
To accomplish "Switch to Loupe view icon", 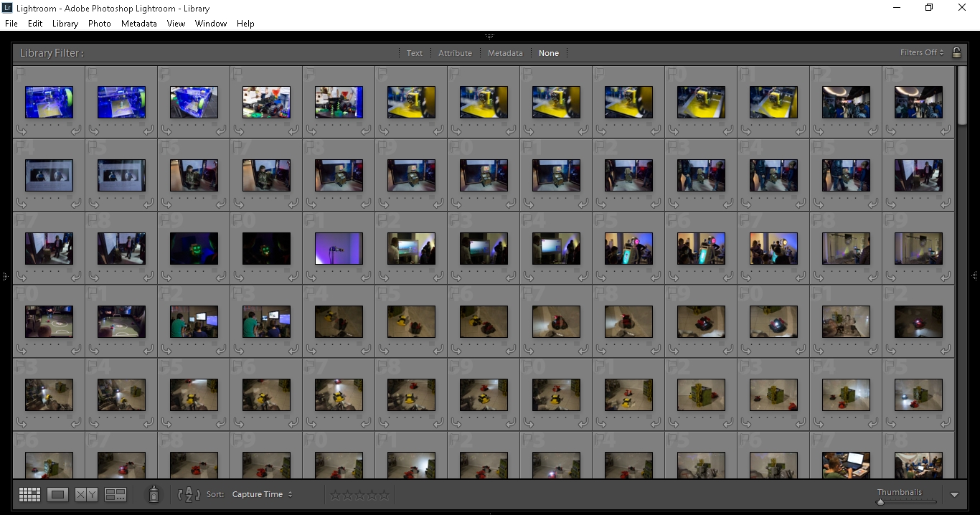I will [x=58, y=494].
